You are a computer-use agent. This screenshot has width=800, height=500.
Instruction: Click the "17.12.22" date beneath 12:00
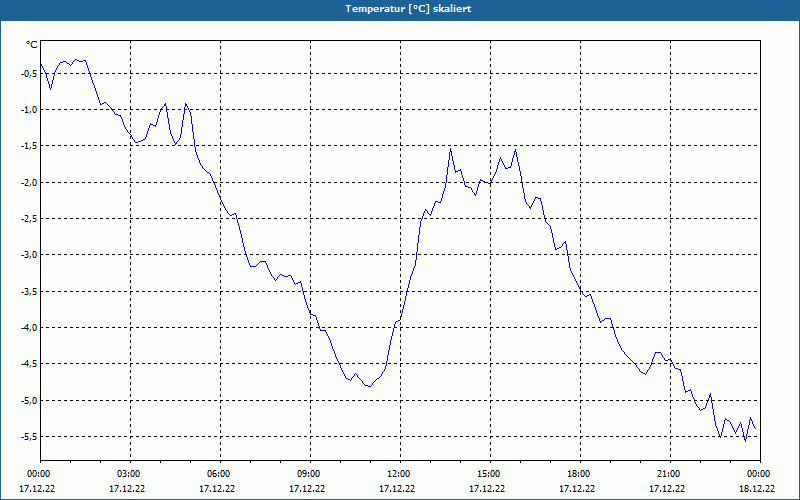(397, 488)
